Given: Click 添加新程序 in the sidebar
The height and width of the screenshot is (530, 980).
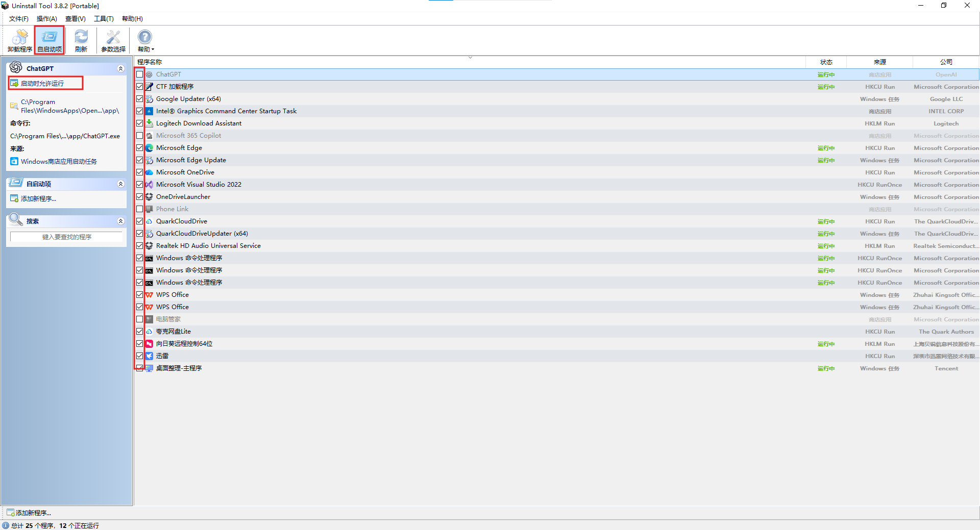Looking at the screenshot, I should click(x=38, y=199).
